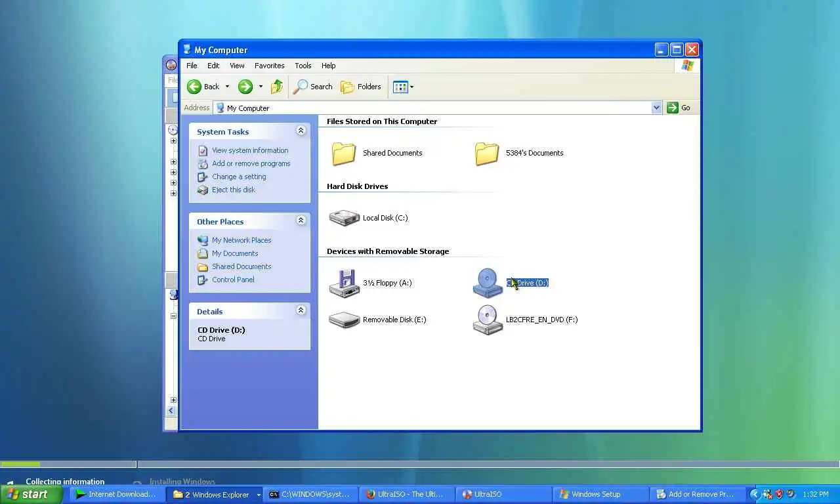Click the red shield security tray icon
The width and height of the screenshot is (840, 504).
[x=780, y=494]
